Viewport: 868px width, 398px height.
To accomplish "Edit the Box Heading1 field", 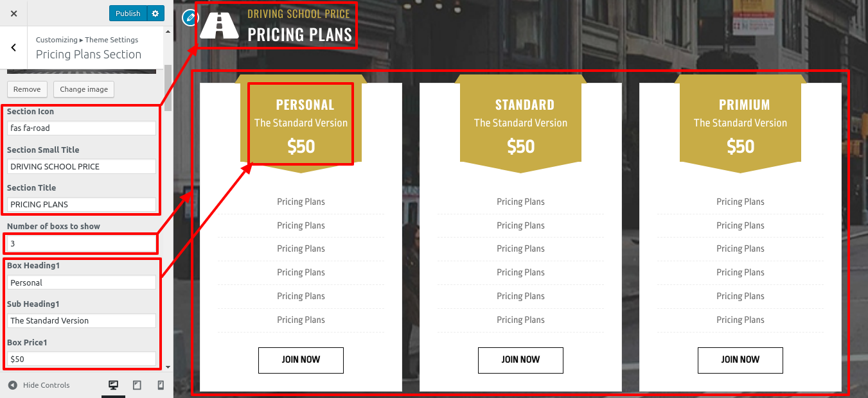I will coord(82,282).
